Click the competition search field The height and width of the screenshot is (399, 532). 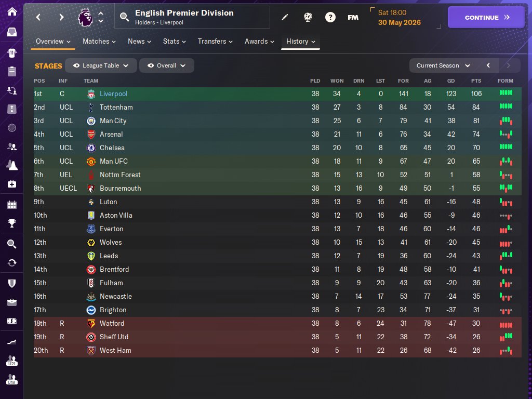pos(192,17)
